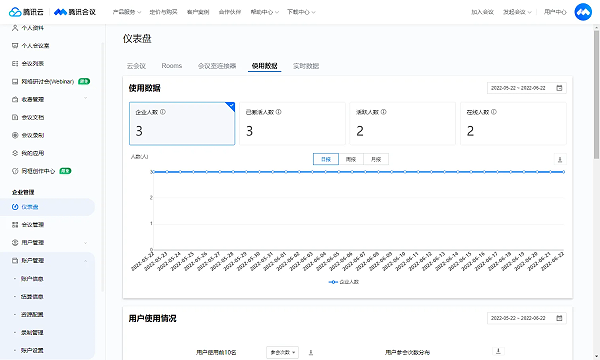Click calendar icon in 使用数据 date range
Image resolution: width=600 pixels, height=360 pixels.
[x=559, y=88]
